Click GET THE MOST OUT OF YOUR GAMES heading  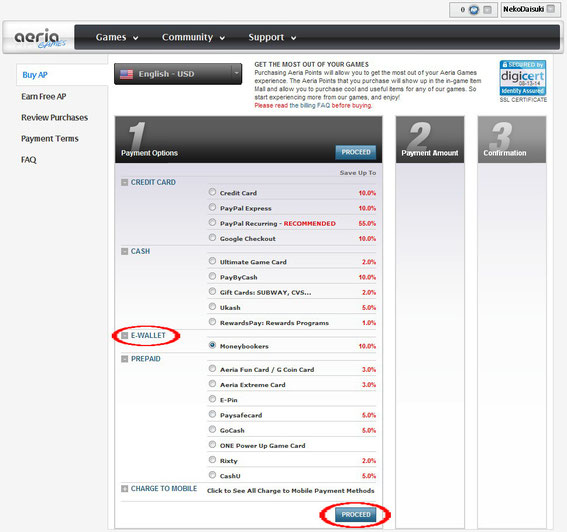pyautogui.click(x=311, y=64)
